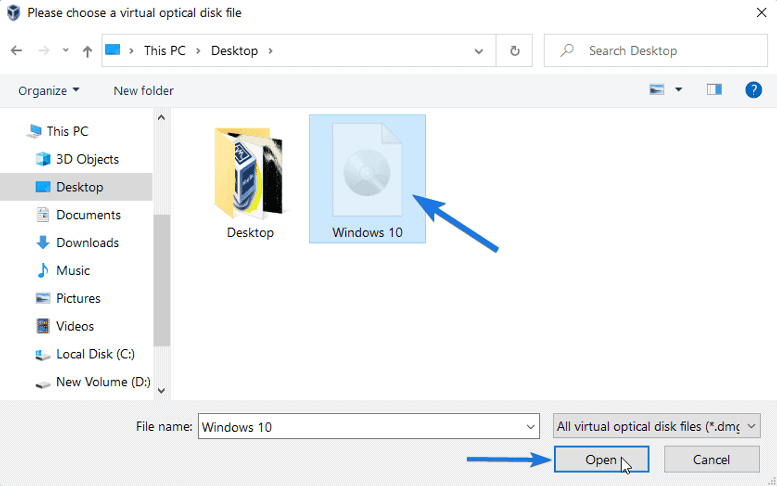Open Music in the sidebar
Screen dimensions: 777x486
pyautogui.click(x=73, y=270)
